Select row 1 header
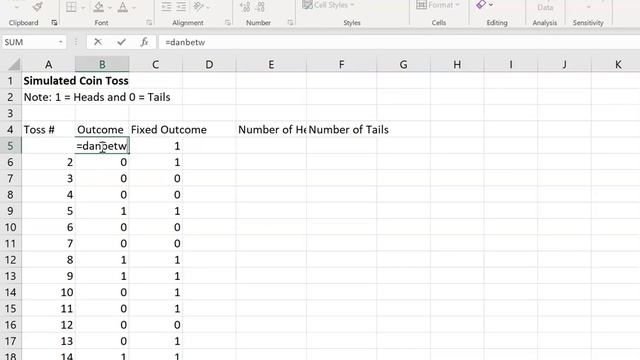The height and width of the screenshot is (360, 640). (10, 81)
